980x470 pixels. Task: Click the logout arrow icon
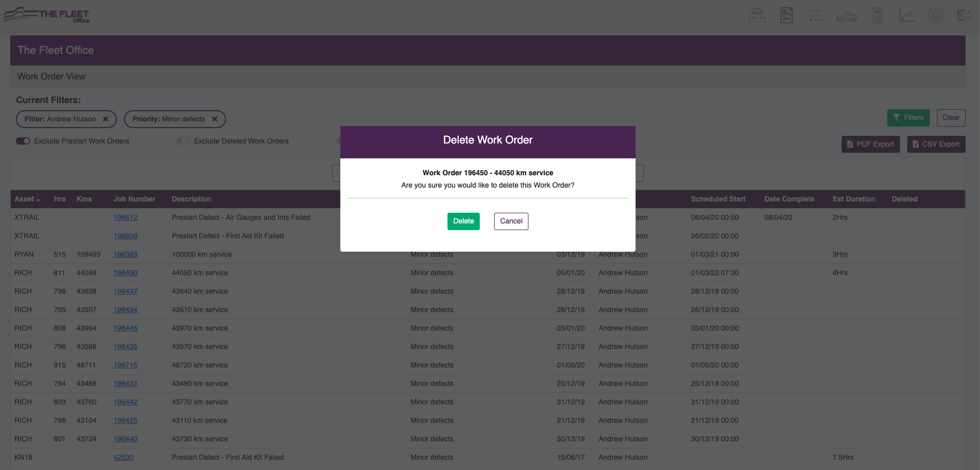(x=965, y=15)
